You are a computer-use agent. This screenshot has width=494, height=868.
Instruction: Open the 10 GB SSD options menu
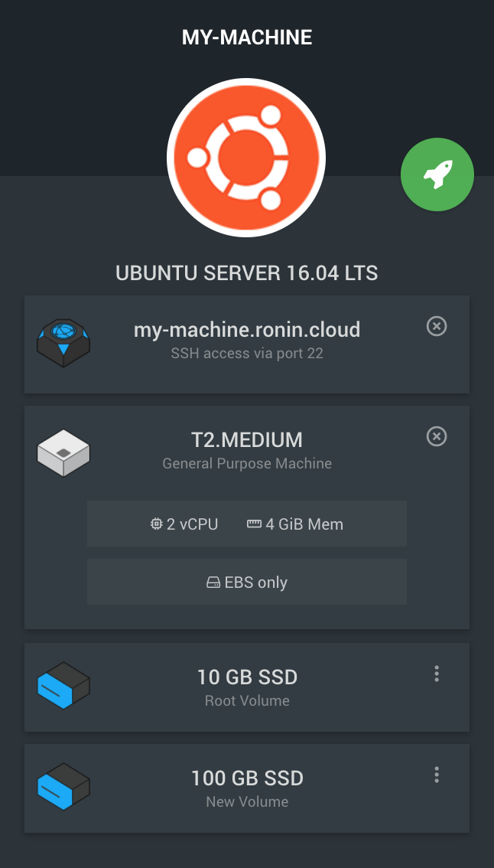click(437, 674)
